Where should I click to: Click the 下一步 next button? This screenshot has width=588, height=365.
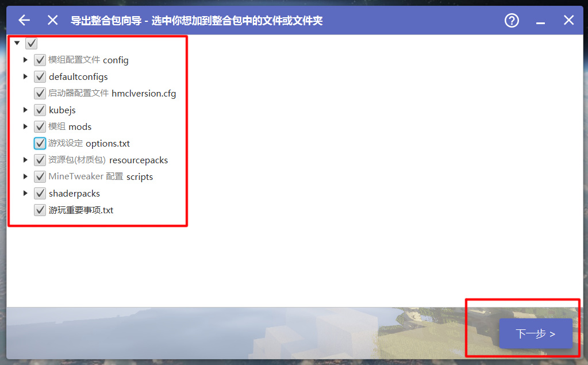tap(536, 333)
